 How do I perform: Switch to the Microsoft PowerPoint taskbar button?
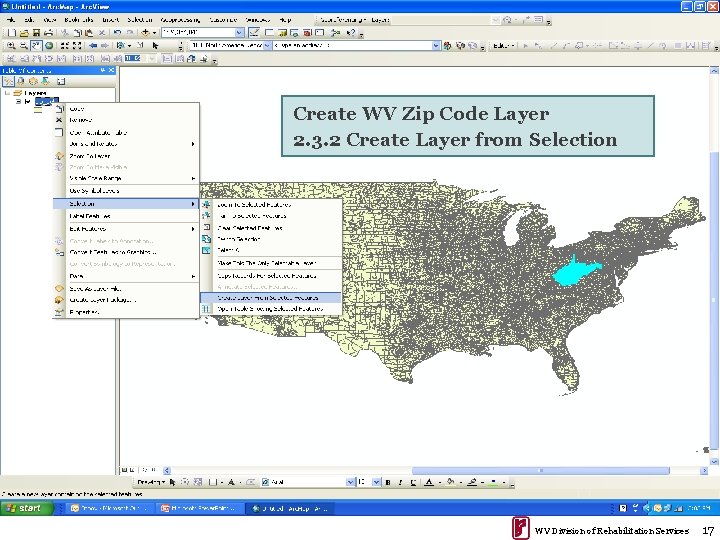pos(199,508)
